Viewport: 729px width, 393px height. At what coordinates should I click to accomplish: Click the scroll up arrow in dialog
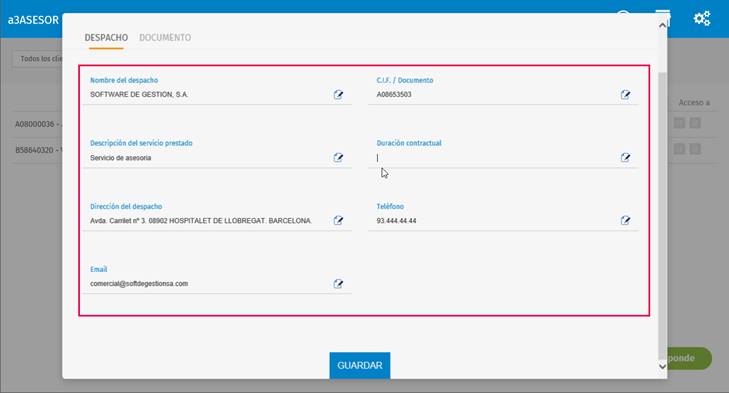coord(663,25)
